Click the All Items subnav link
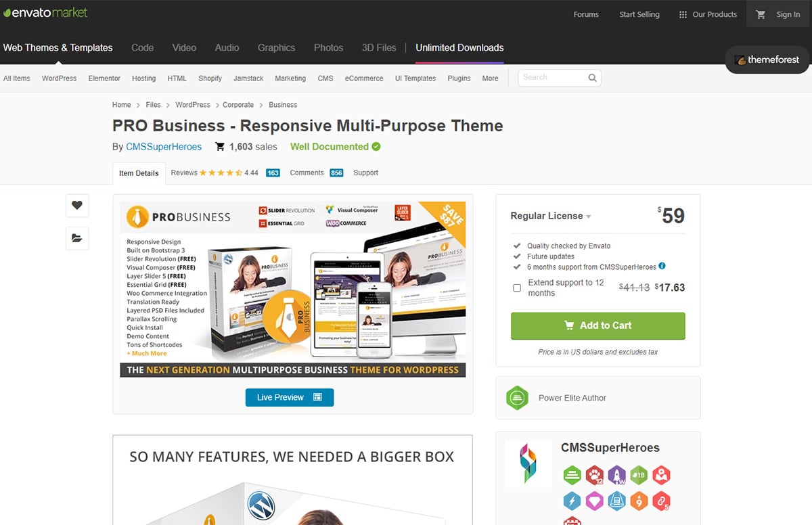 point(17,78)
